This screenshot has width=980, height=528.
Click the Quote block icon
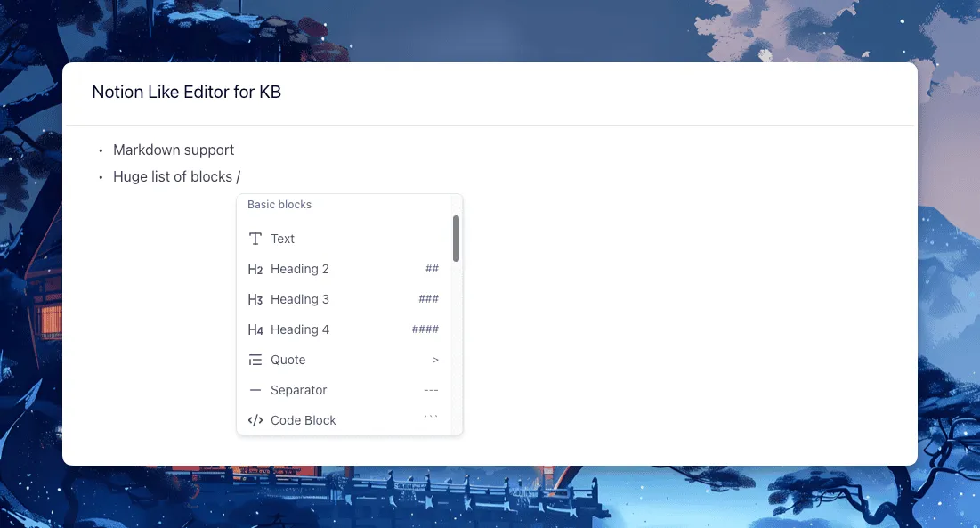(x=255, y=360)
